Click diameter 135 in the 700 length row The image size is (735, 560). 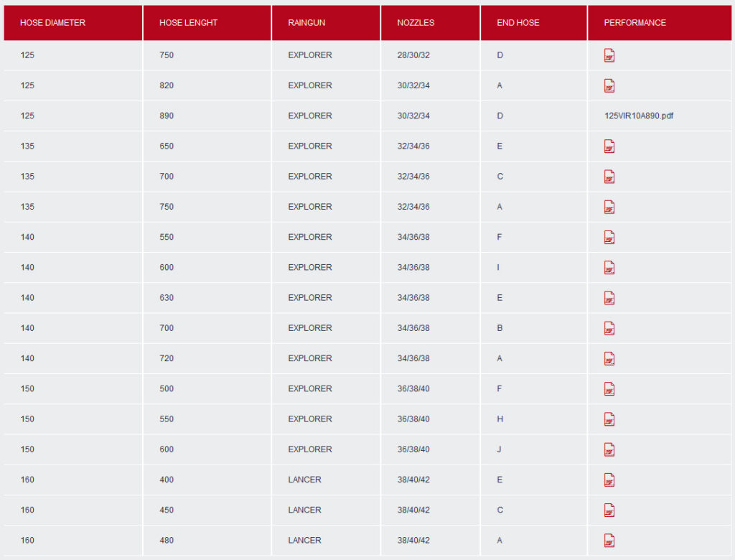27,177
